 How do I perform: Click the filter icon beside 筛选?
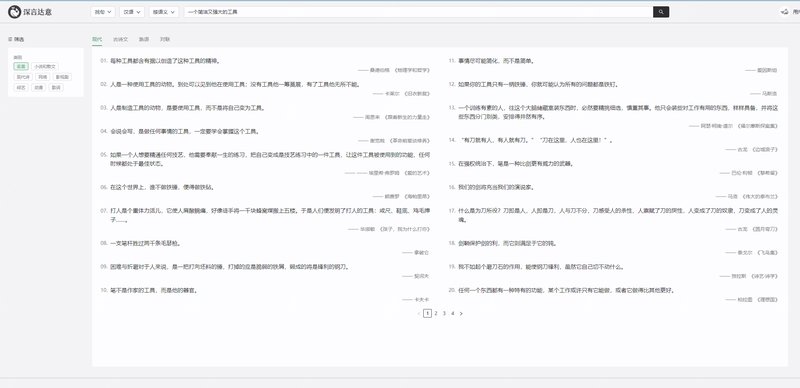(10, 39)
